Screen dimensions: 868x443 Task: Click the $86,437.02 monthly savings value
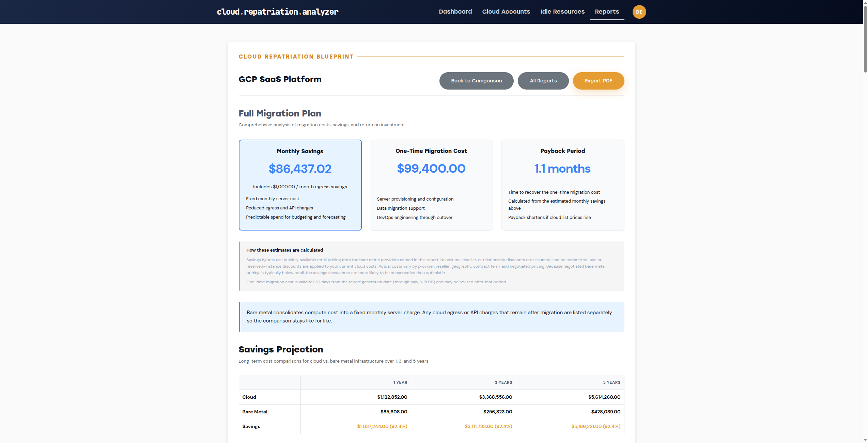[x=300, y=169]
